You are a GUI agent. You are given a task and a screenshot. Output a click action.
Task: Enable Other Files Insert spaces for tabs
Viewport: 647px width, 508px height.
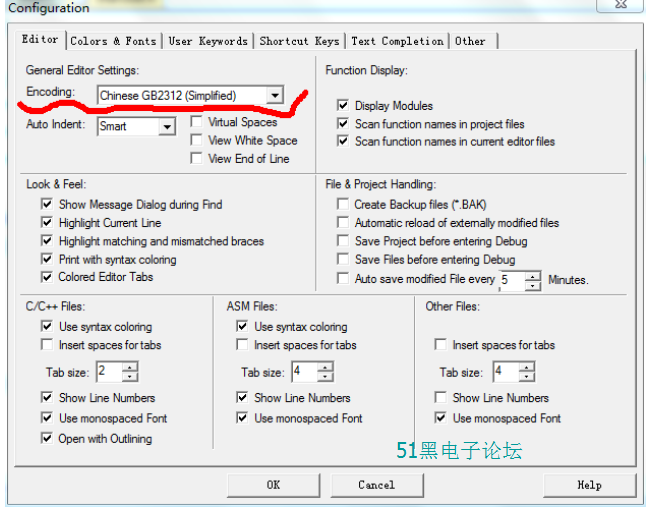click(441, 345)
